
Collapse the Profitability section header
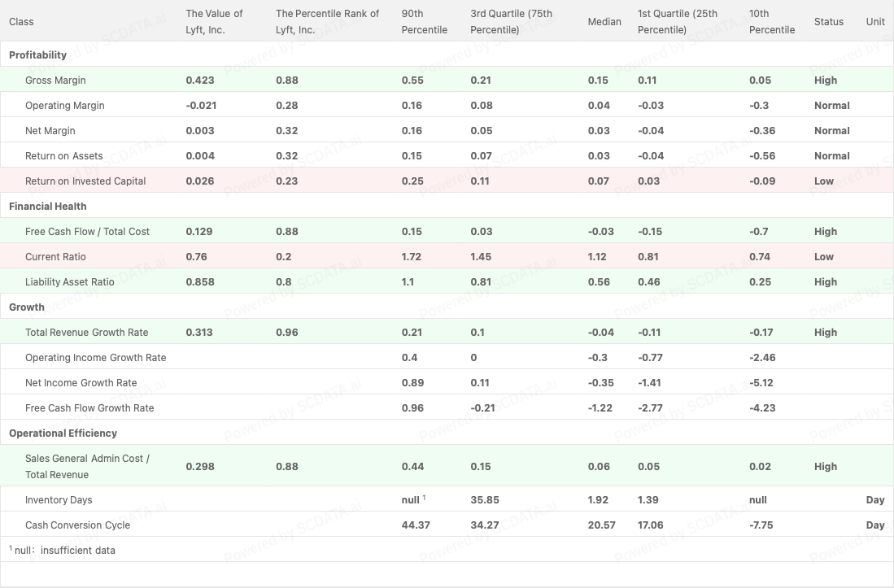click(37, 54)
